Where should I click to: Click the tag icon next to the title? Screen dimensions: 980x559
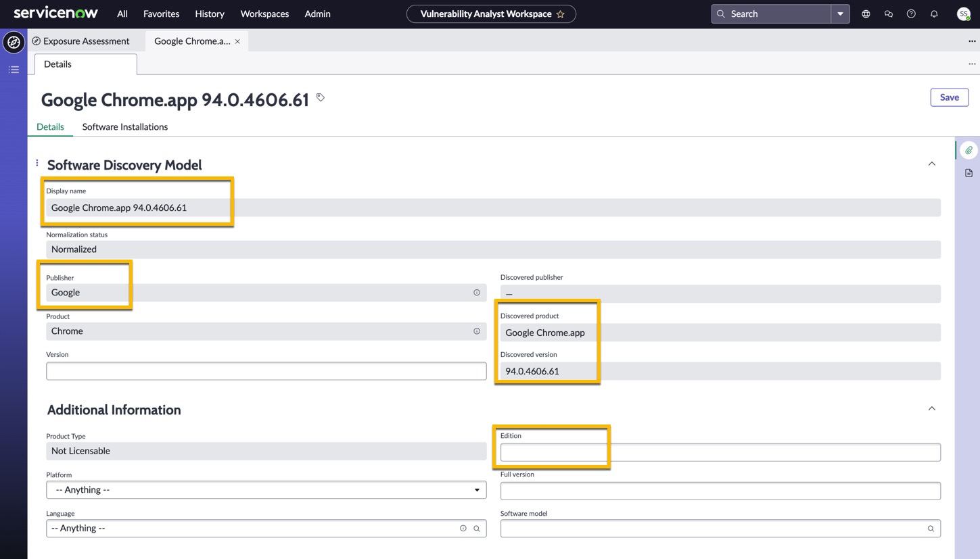[321, 98]
